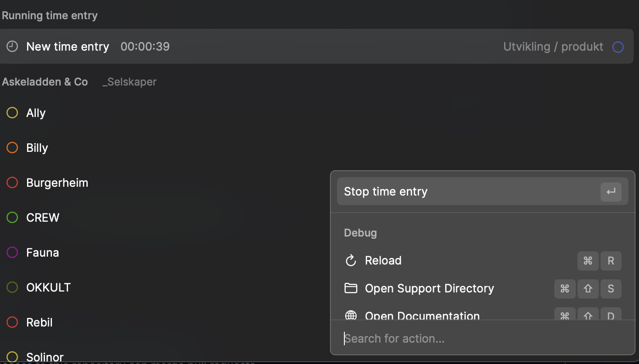The image size is (639, 364).
Task: Click the Debug section header
Action: 361,233
